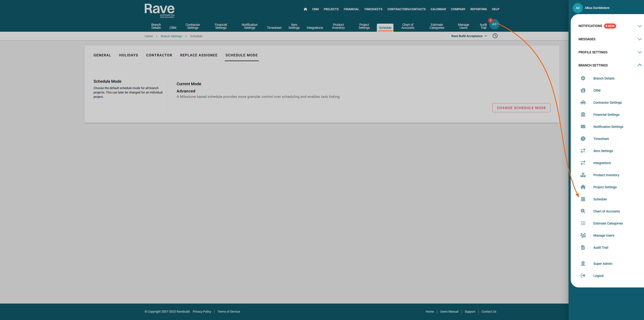Expand the Messages section
644x320 pixels.
639,39
